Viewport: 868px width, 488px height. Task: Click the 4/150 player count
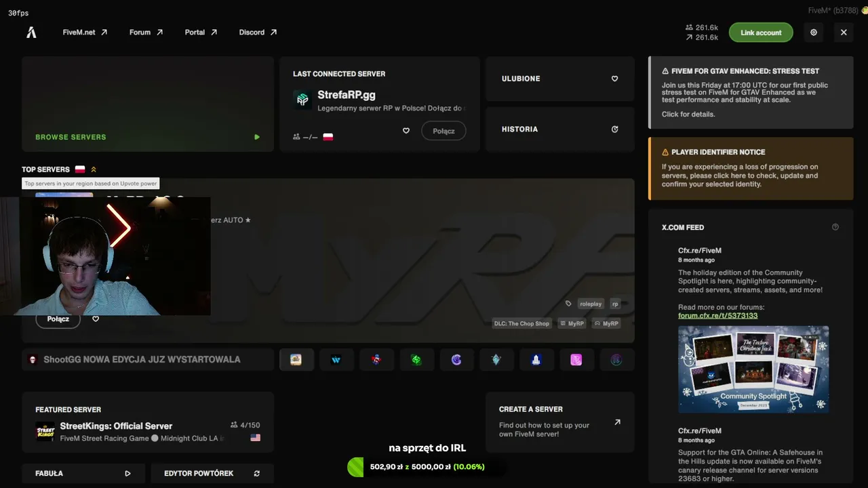245,425
